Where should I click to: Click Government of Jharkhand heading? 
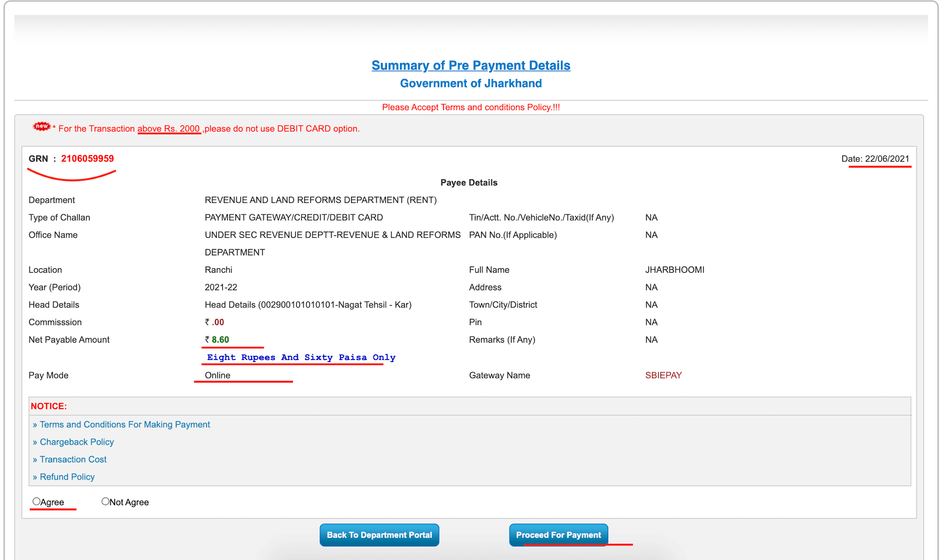point(470,84)
